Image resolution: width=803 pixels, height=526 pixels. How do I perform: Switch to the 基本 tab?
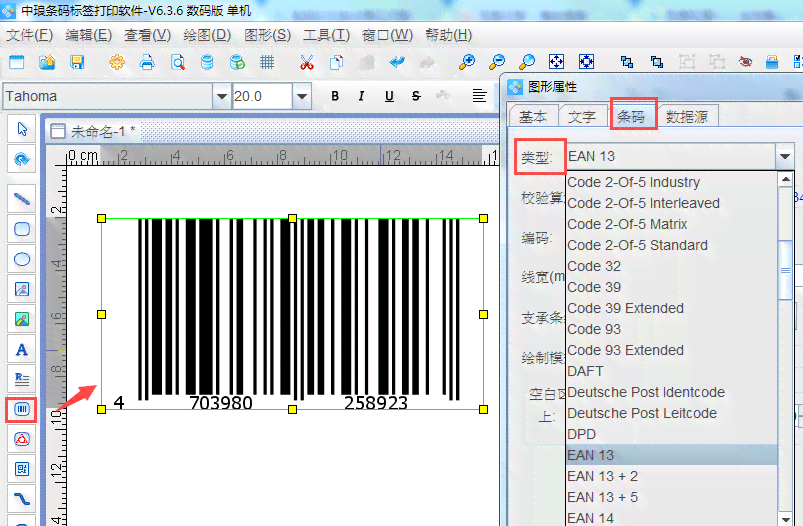pyautogui.click(x=533, y=117)
